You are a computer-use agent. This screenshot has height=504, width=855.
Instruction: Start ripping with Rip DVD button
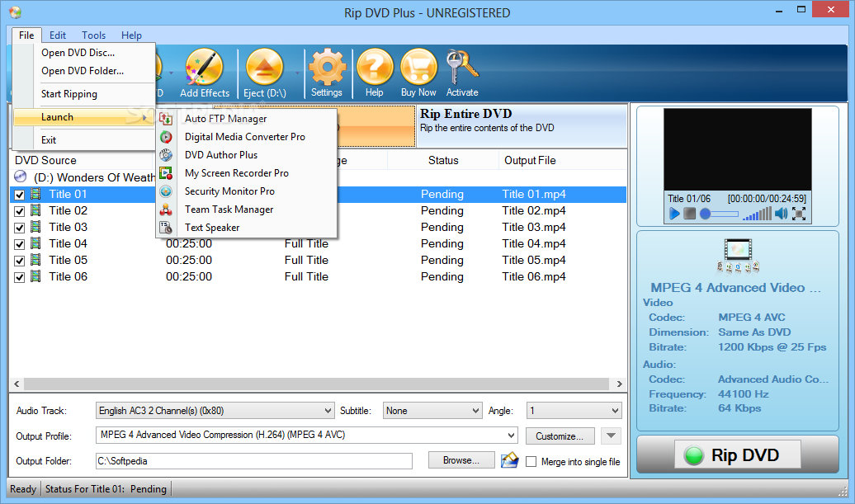738,455
